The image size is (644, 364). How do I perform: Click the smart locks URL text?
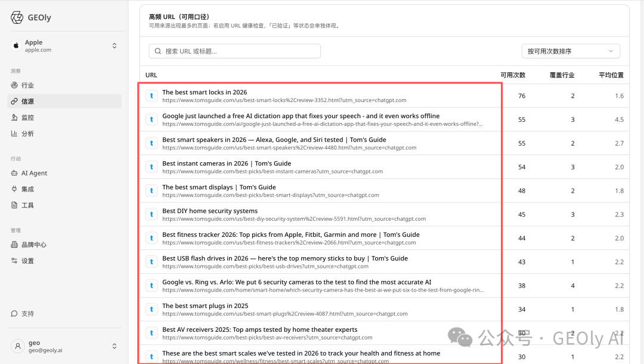[x=284, y=100]
